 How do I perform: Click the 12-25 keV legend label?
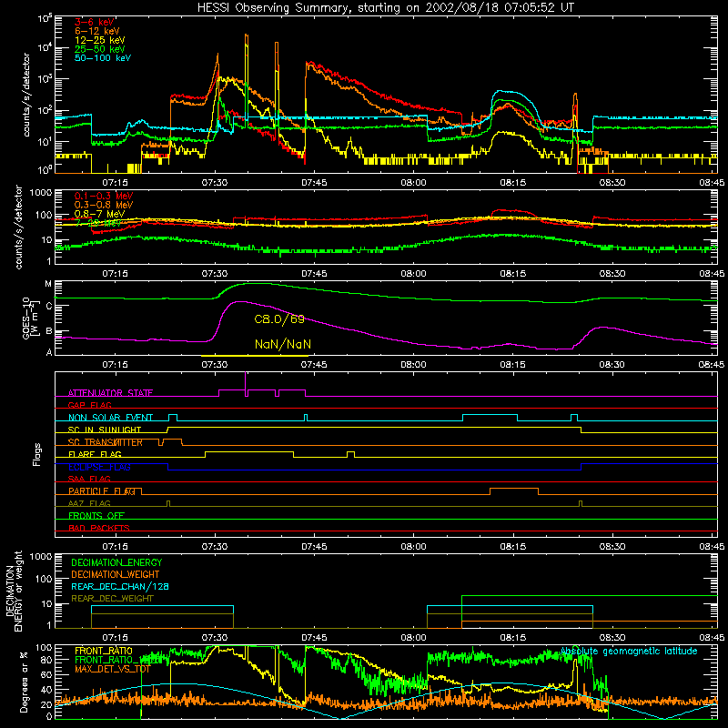point(100,40)
